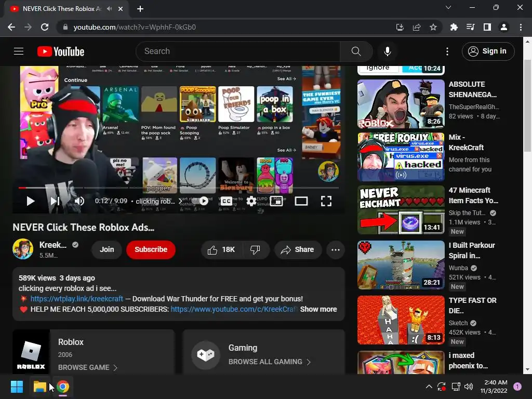The height and width of the screenshot is (399, 532).
Task: Click the search magnifier button
Action: coord(356,51)
